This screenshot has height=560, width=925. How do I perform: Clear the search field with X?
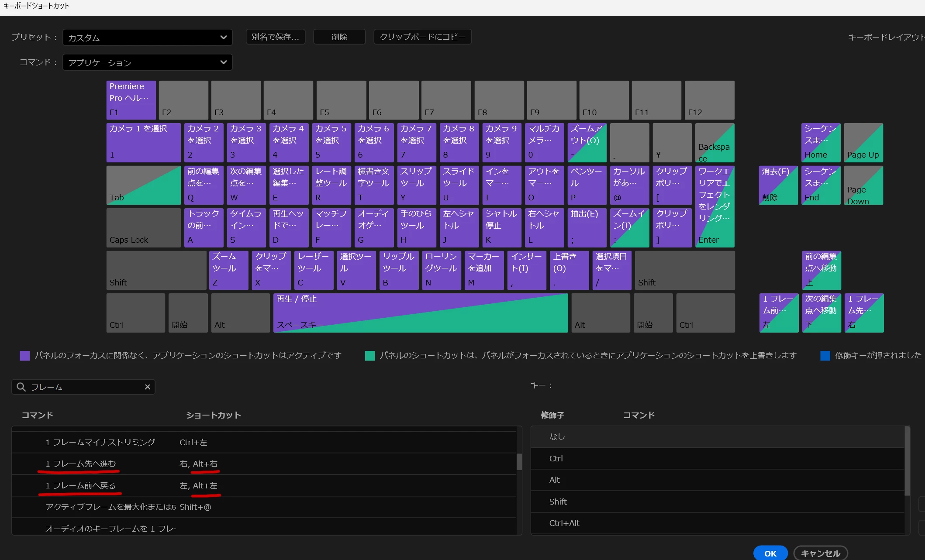148,387
